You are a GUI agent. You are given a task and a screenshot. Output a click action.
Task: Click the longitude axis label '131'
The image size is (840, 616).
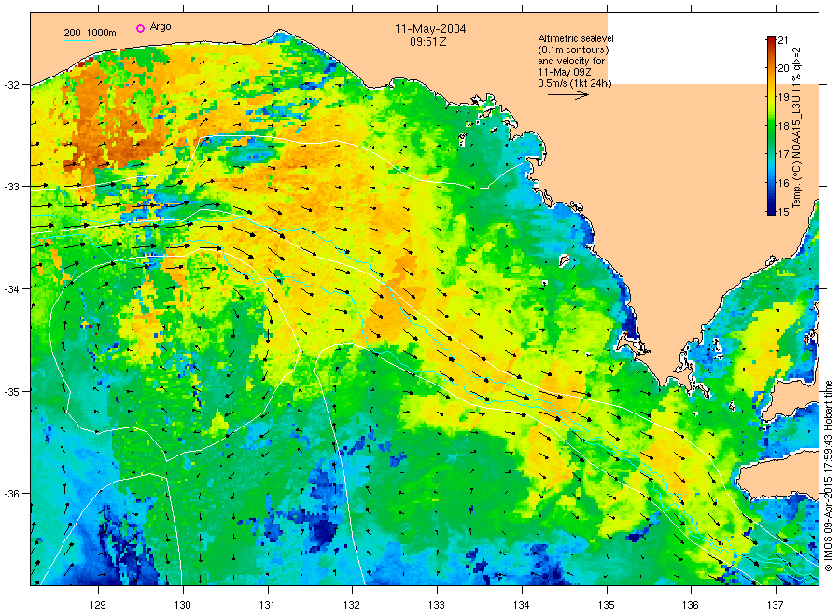click(x=267, y=606)
